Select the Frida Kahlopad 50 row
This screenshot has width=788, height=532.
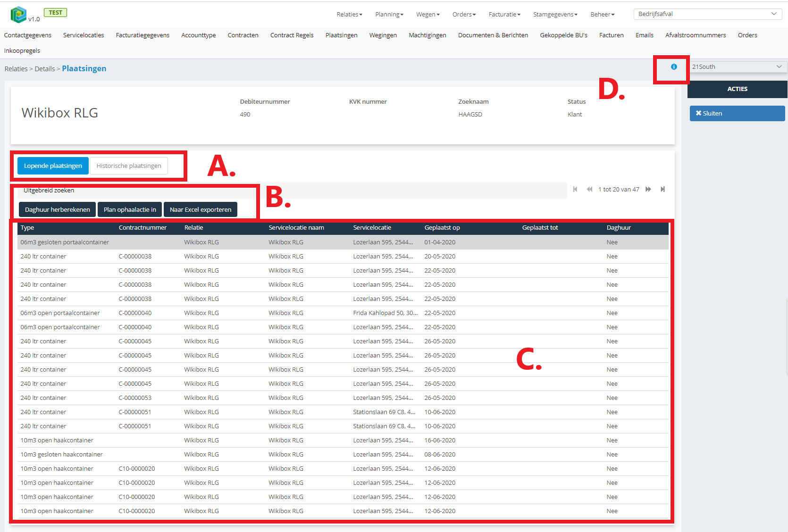pyautogui.click(x=343, y=313)
